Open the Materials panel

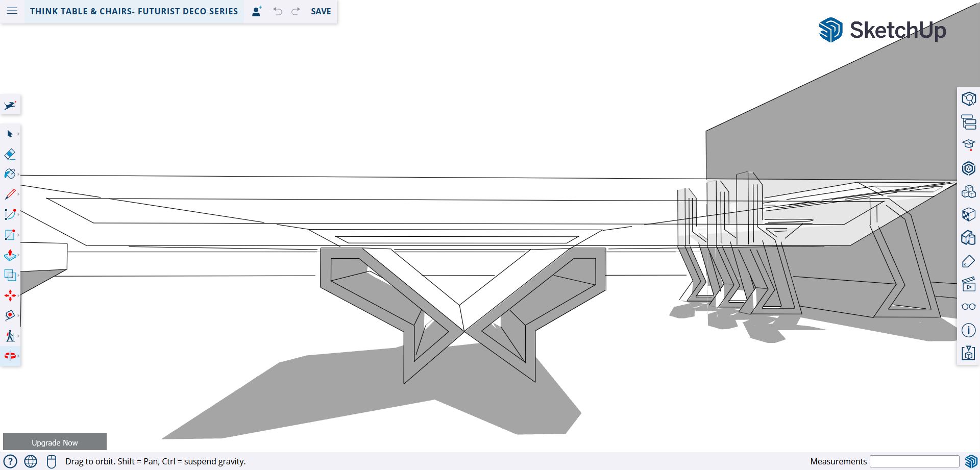[x=968, y=215]
